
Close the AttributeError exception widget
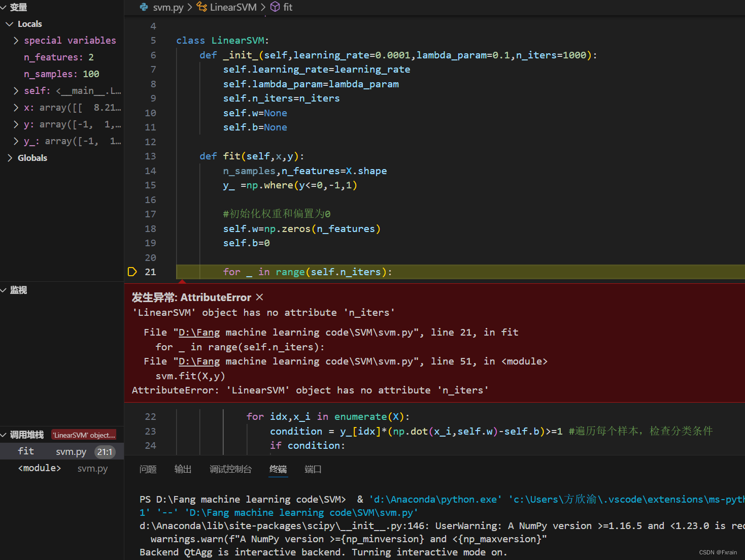click(259, 297)
